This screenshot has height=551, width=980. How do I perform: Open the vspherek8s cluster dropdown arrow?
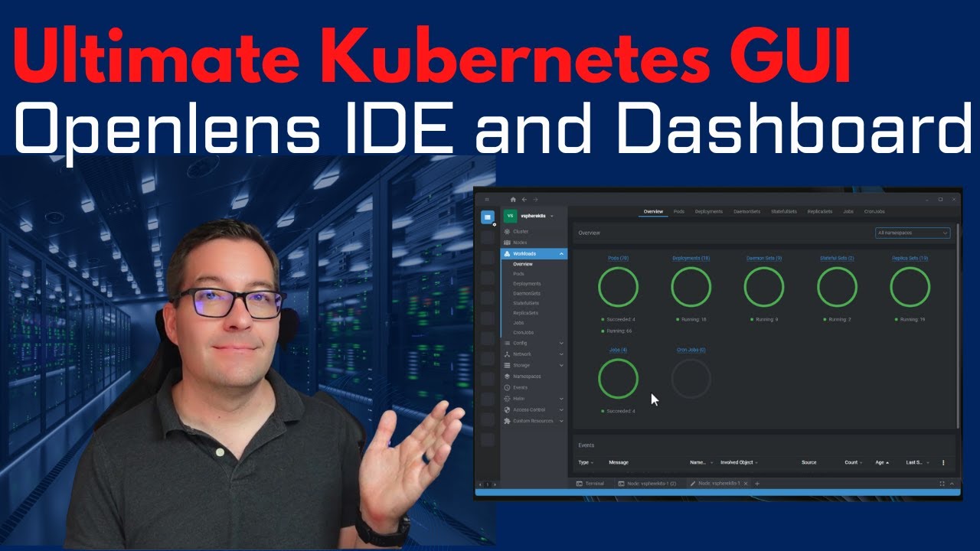(x=552, y=217)
